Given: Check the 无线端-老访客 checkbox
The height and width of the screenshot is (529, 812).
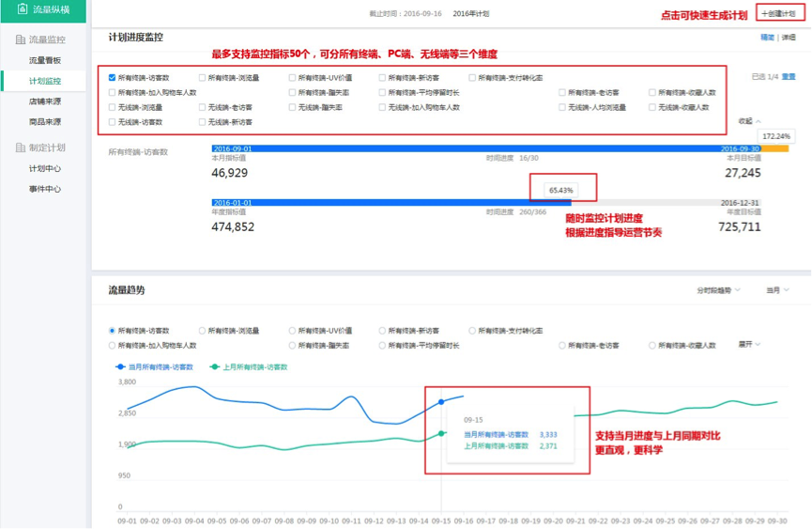Looking at the screenshot, I should tap(203, 108).
